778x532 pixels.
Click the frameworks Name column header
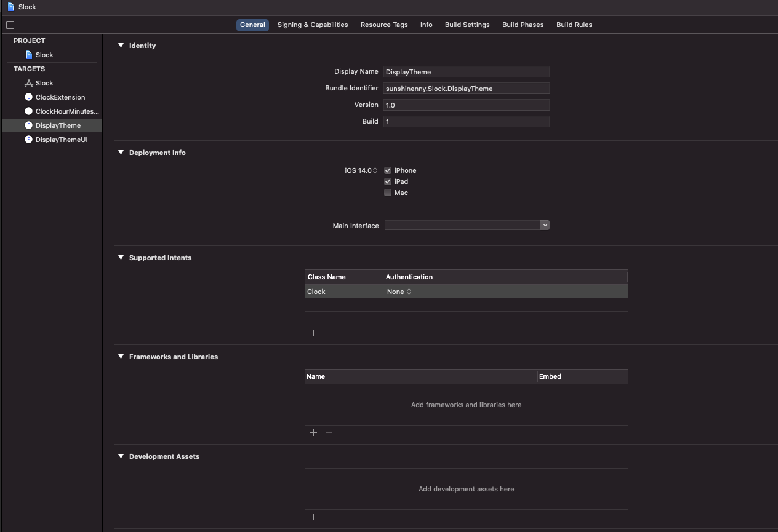(421, 376)
